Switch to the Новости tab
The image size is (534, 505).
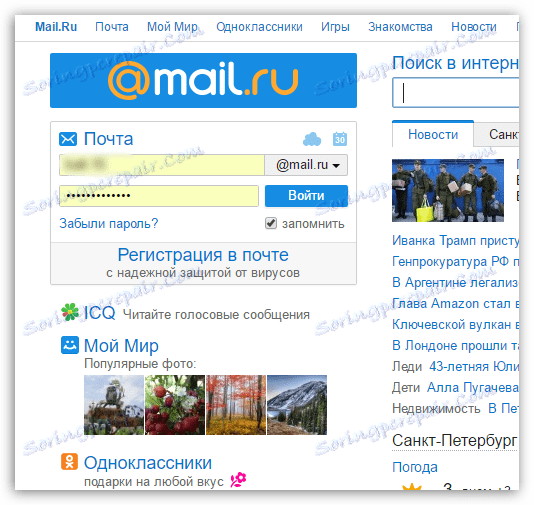[x=433, y=134]
